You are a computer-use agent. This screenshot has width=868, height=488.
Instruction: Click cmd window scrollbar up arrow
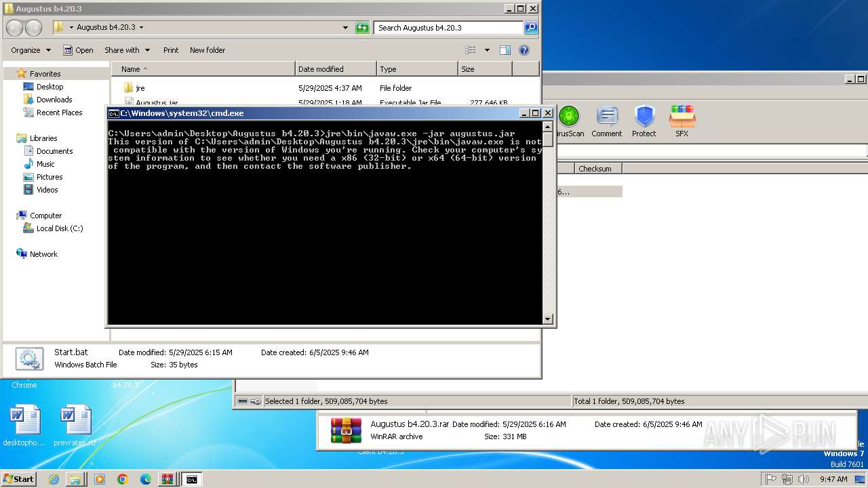(x=548, y=126)
